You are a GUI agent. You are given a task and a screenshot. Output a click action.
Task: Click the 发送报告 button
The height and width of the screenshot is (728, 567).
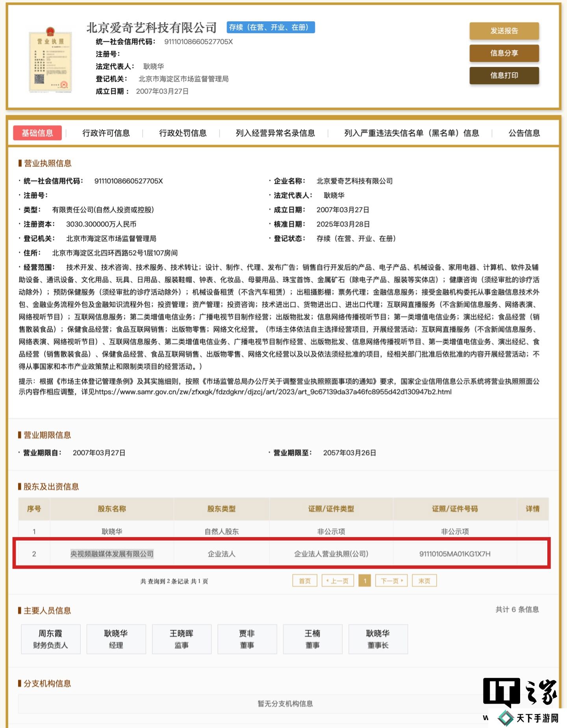pos(504,31)
